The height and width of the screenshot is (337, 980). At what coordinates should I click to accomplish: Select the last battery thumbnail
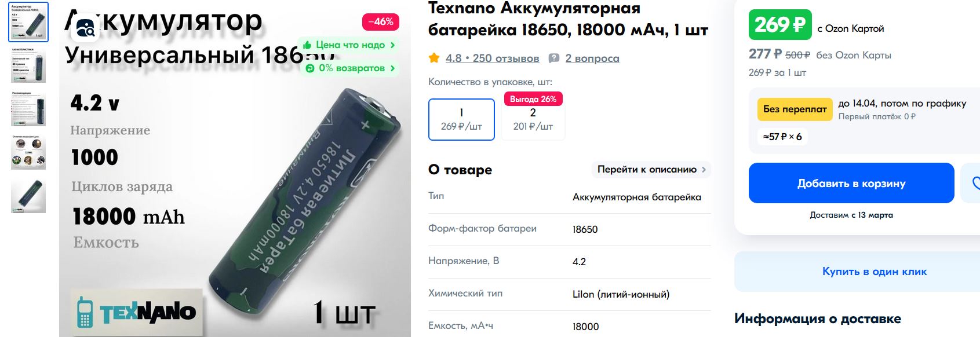tap(28, 196)
